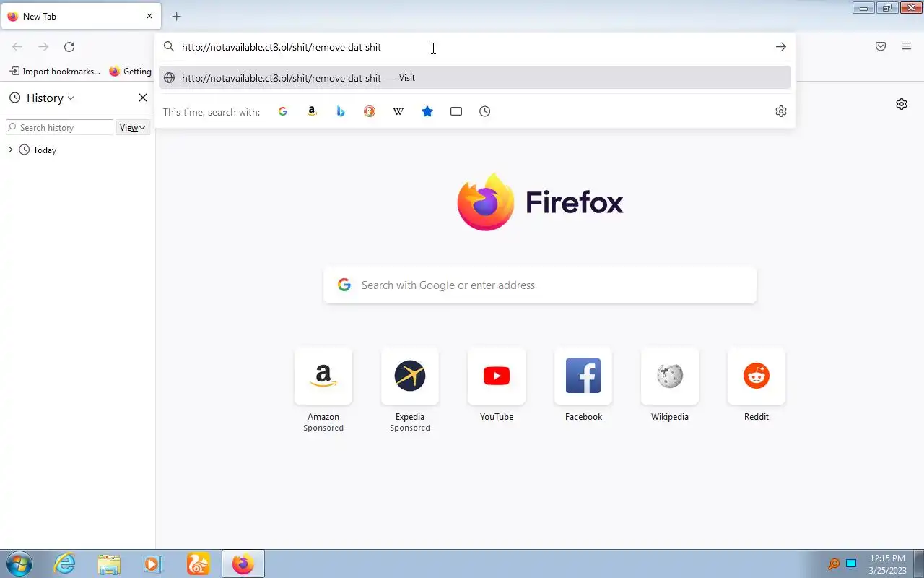Personalize new tab gear icon

[902, 104]
